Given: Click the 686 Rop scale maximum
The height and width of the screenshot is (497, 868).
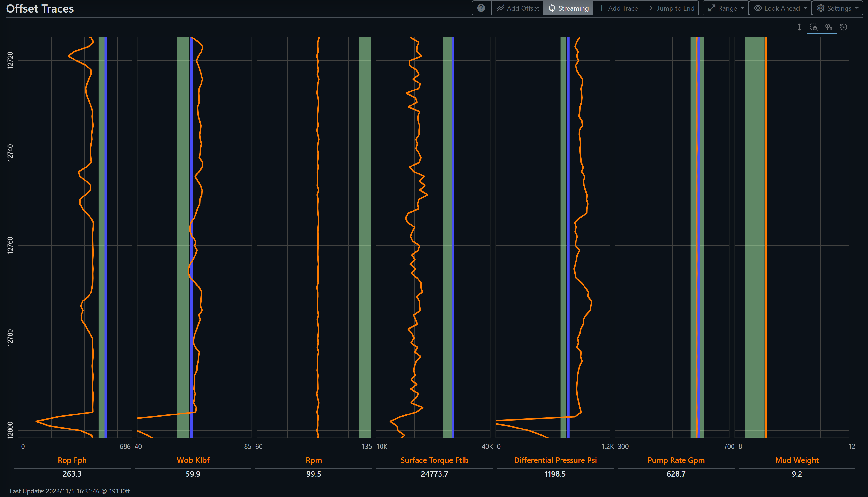Looking at the screenshot, I should click(125, 446).
